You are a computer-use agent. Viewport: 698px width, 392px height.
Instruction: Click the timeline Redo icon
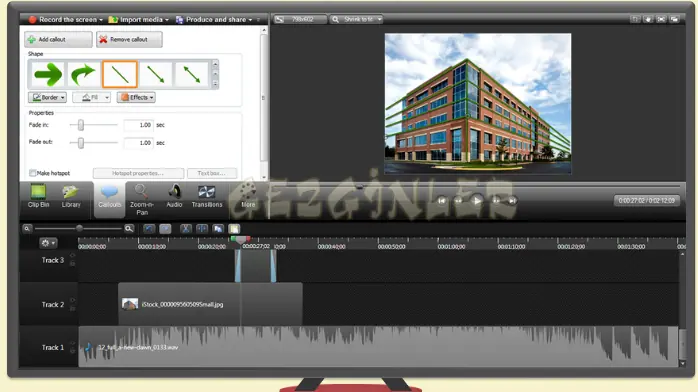pyautogui.click(x=165, y=229)
